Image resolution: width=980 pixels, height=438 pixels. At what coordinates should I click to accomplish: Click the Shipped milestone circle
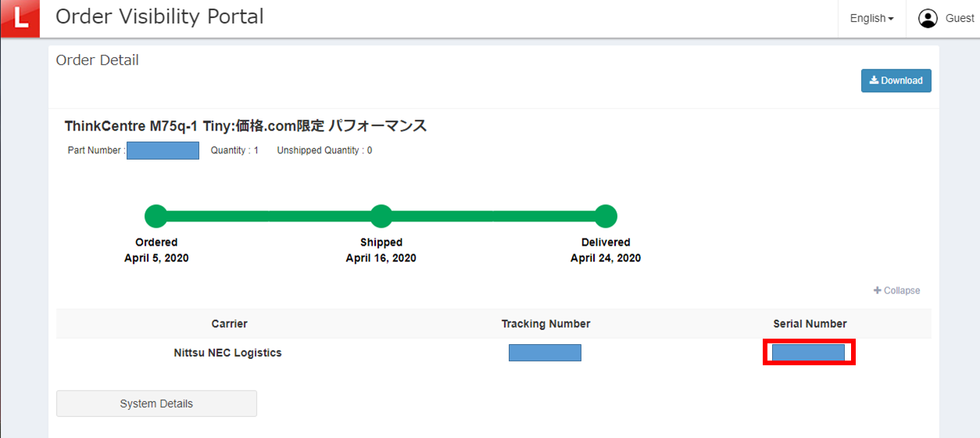coord(381,216)
